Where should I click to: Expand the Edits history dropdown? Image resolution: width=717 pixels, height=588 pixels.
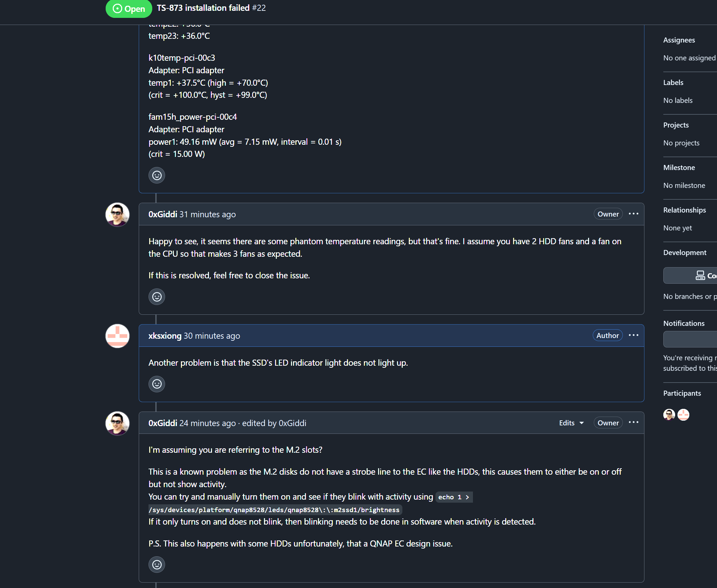pyautogui.click(x=571, y=423)
